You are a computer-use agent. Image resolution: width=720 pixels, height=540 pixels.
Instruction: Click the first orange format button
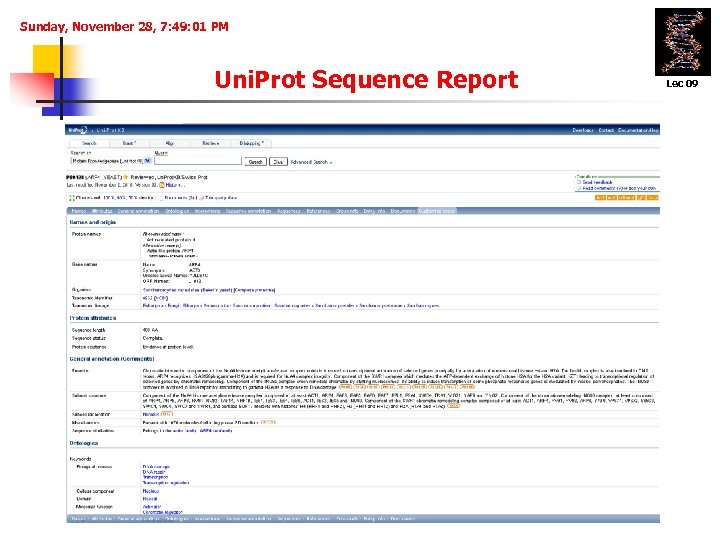[x=600, y=198]
